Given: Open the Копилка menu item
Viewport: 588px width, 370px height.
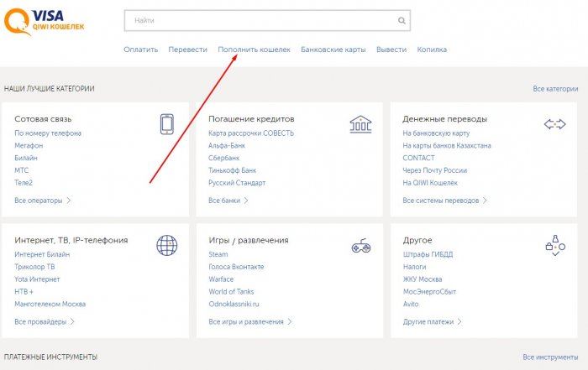Looking at the screenshot, I should click(432, 50).
